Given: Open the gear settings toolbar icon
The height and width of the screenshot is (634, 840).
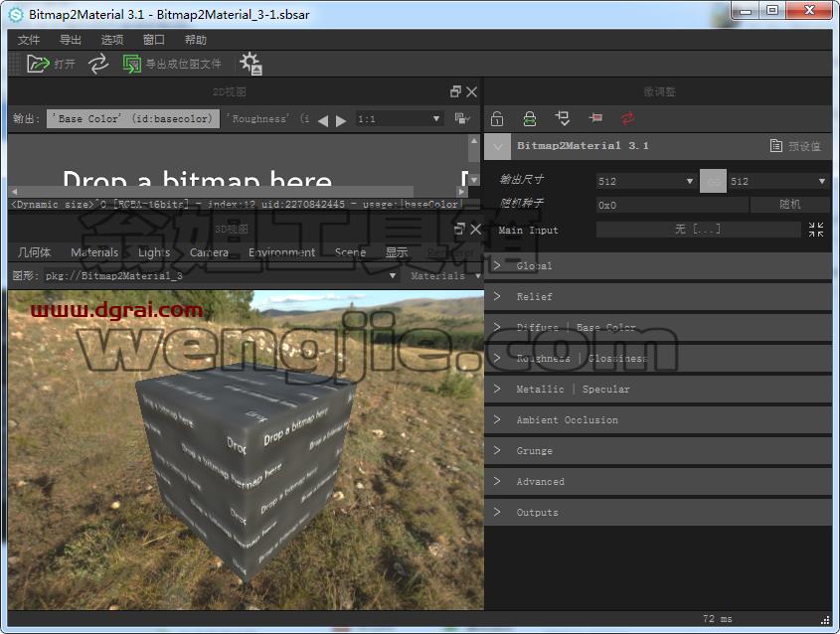Looking at the screenshot, I should (x=251, y=64).
